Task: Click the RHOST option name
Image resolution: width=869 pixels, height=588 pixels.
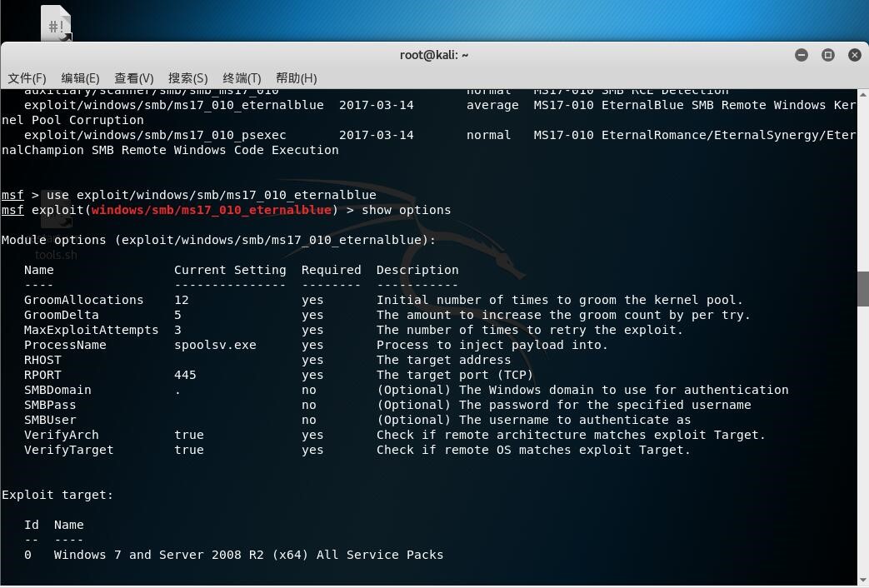Action: (42, 360)
